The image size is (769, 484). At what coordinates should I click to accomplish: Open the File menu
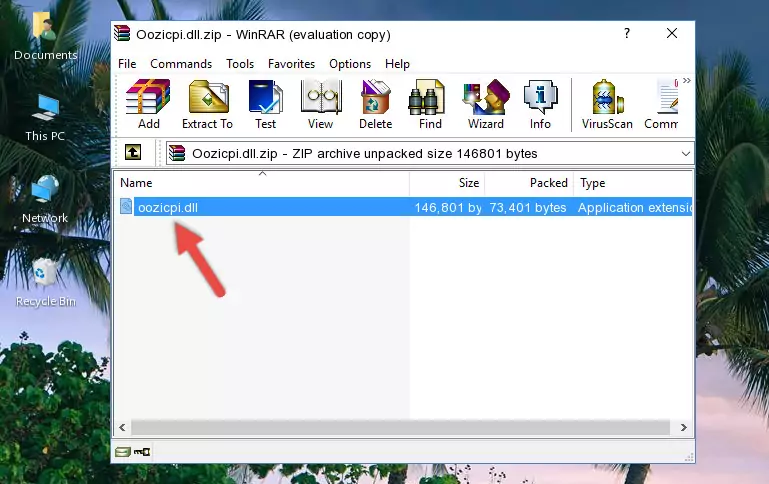tap(127, 64)
